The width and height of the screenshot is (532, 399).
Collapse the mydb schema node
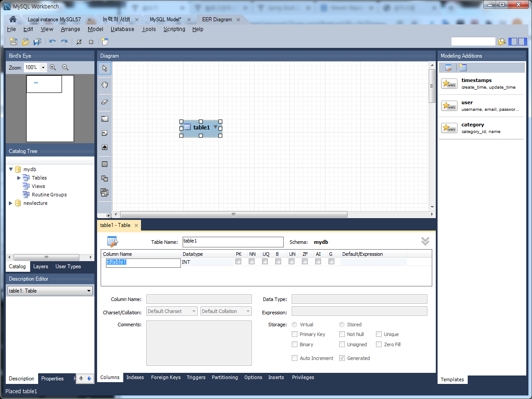pos(11,169)
